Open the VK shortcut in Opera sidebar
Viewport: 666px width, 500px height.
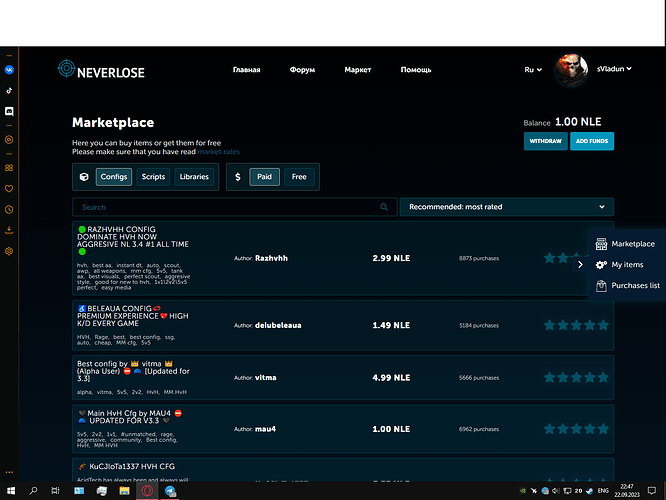[9, 70]
